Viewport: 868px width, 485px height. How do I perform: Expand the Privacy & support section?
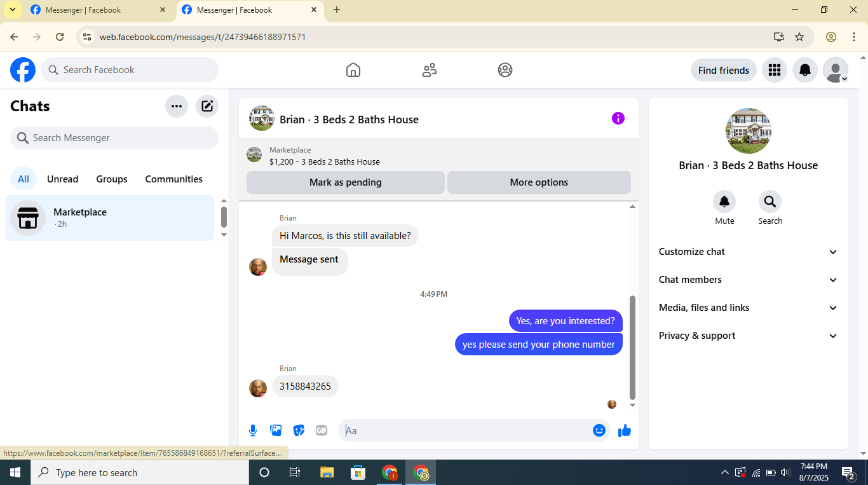(749, 336)
